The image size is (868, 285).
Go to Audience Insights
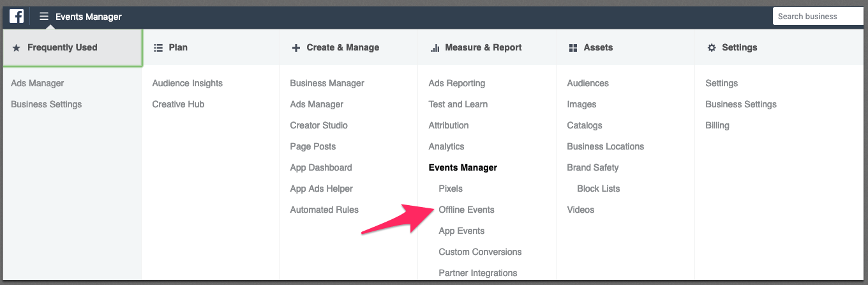coord(188,83)
